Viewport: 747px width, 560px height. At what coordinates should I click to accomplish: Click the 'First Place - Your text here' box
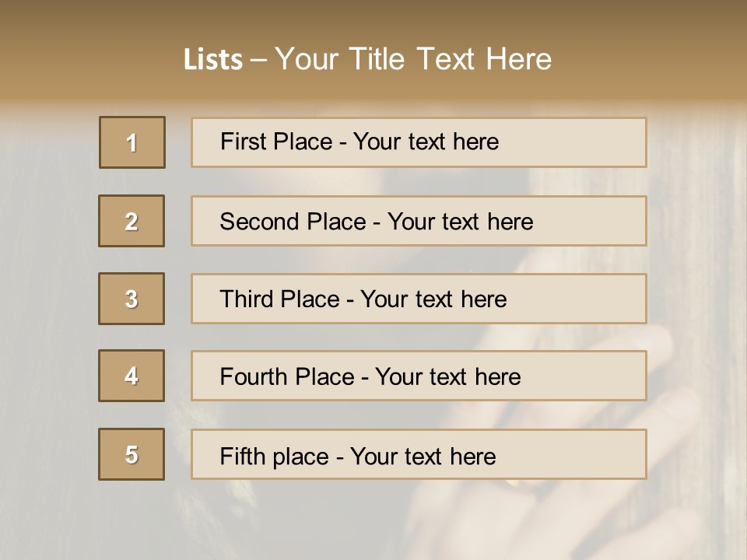point(419,142)
